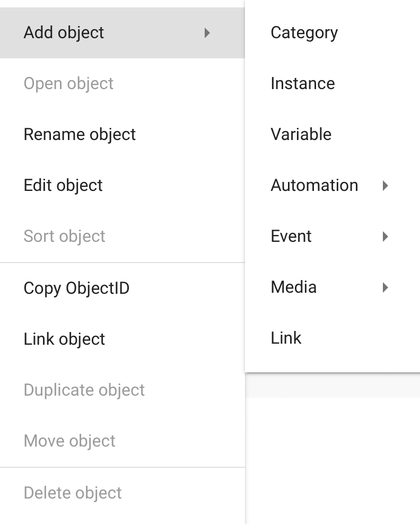Viewport: 420px width, 524px height.
Task: Select Link from the submenu
Action: 286,338
